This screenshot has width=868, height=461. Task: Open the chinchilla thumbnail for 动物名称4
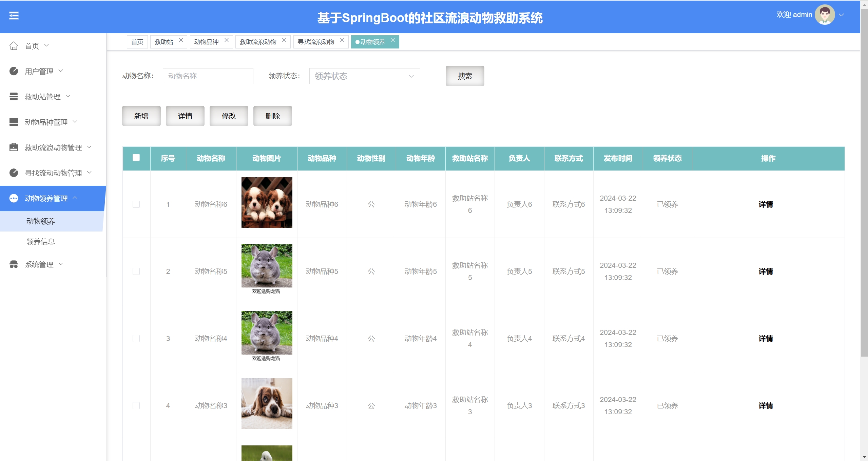coord(267,337)
